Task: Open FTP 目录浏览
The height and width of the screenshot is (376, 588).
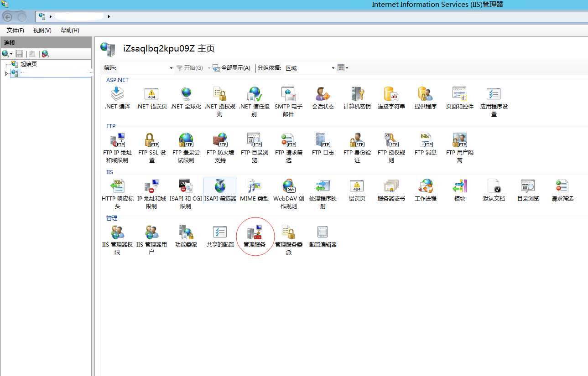Action: click(x=254, y=148)
